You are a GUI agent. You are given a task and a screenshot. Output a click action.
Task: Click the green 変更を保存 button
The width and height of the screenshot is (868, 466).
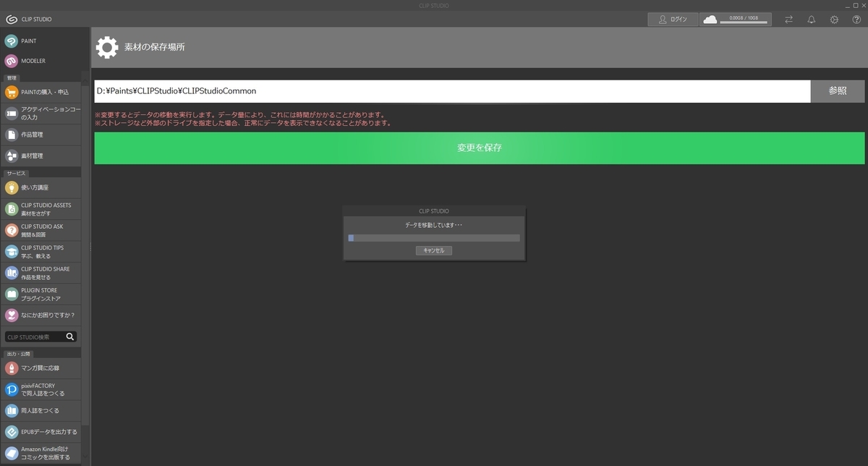(480, 148)
